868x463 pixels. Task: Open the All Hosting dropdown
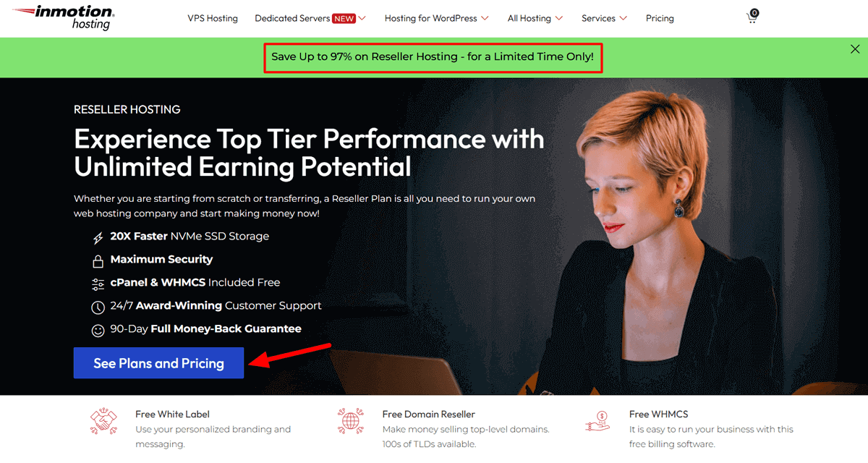click(535, 18)
